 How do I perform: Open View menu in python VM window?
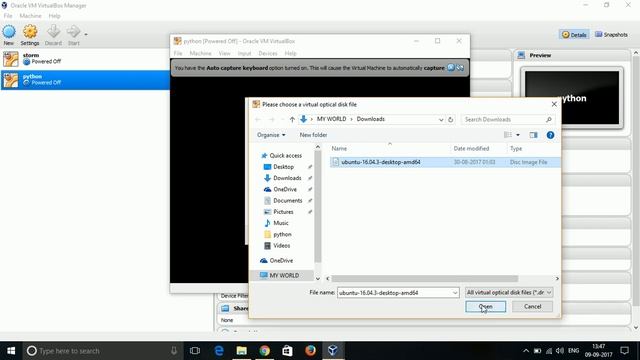click(x=224, y=53)
